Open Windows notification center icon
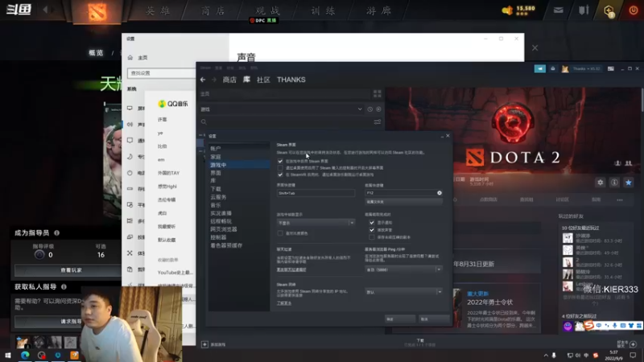This screenshot has width=644, height=362. (633, 356)
